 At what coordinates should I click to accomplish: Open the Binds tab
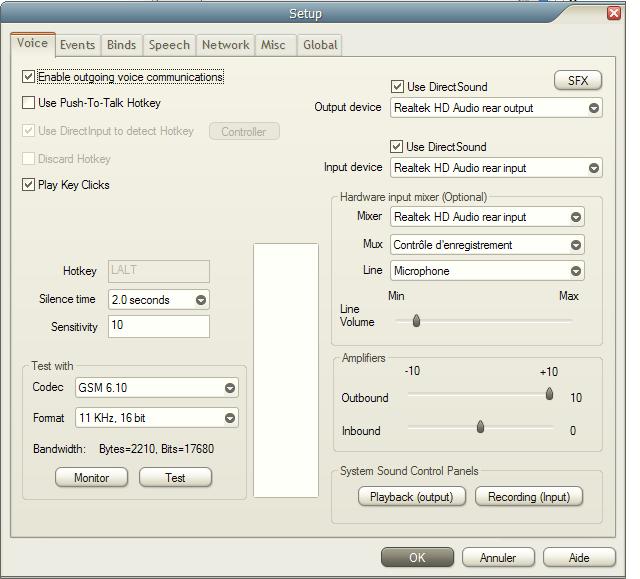(x=121, y=45)
